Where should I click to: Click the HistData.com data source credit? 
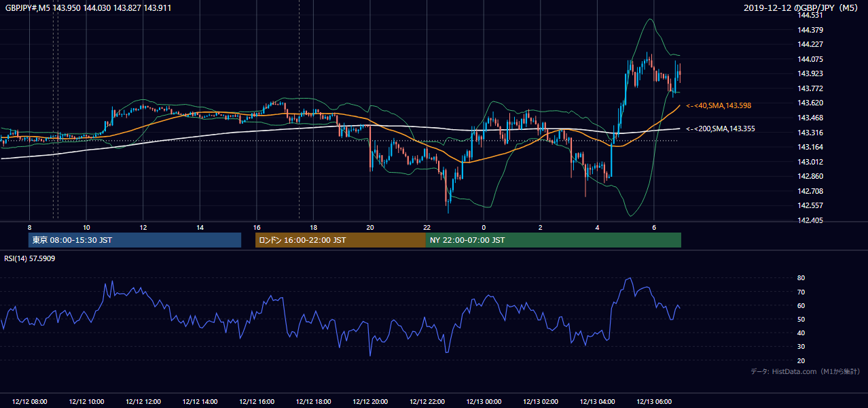pos(806,371)
